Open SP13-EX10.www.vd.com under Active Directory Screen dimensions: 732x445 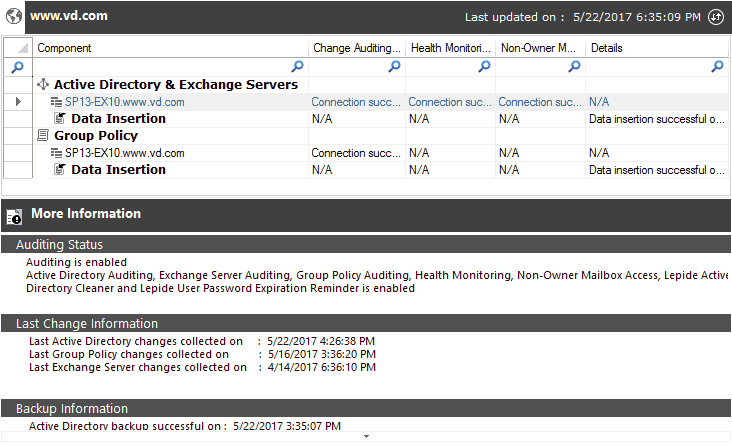124,102
